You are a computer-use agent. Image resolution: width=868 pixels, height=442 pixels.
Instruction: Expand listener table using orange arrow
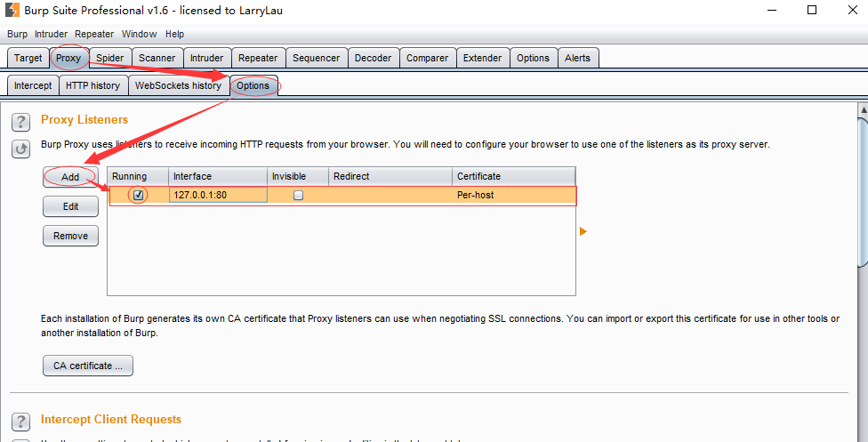[583, 231]
